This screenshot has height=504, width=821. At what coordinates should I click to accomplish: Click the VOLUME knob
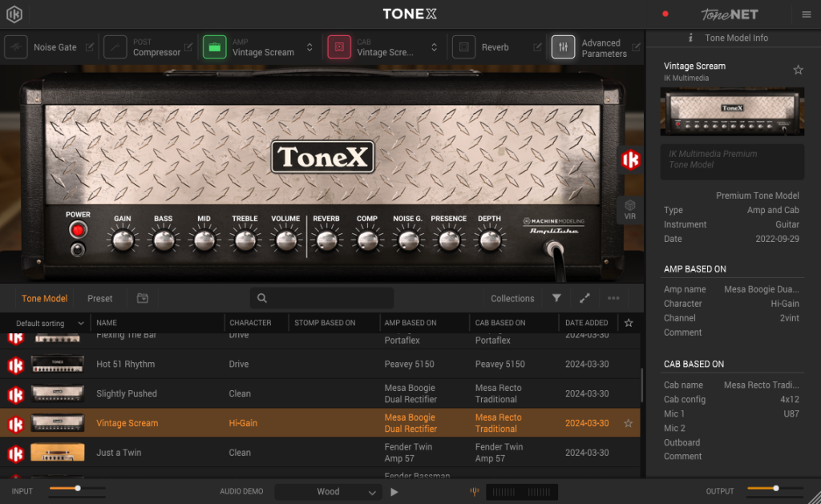[286, 240]
